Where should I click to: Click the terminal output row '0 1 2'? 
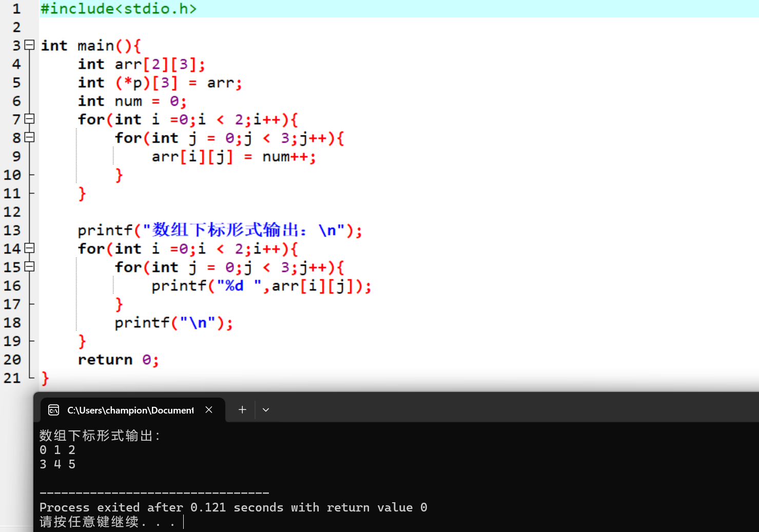pos(57,450)
